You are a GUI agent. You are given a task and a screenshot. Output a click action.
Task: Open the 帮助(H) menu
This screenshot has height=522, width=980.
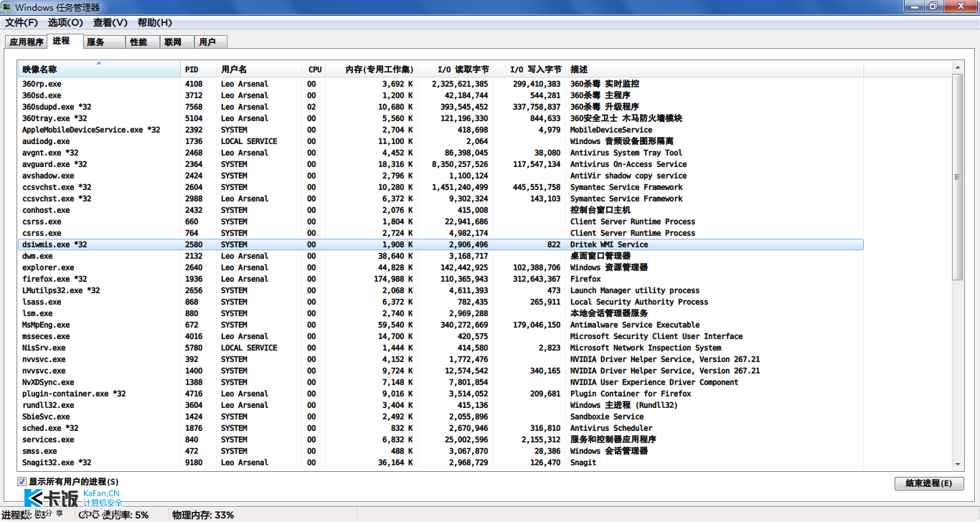tap(155, 23)
